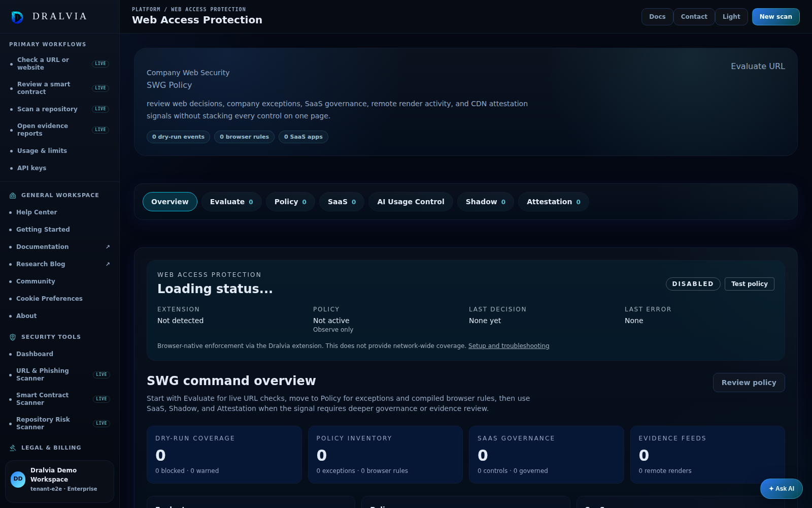Open Setup and troubleshooting link

[x=509, y=346]
